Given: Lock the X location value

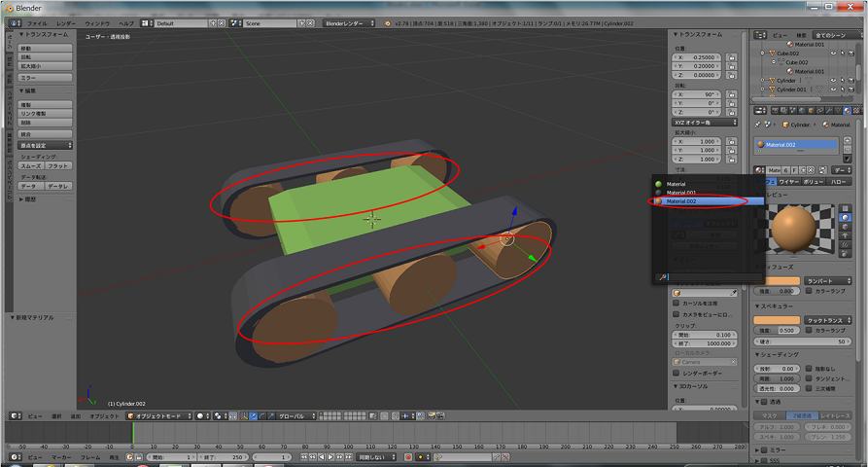Looking at the screenshot, I should coord(731,56).
